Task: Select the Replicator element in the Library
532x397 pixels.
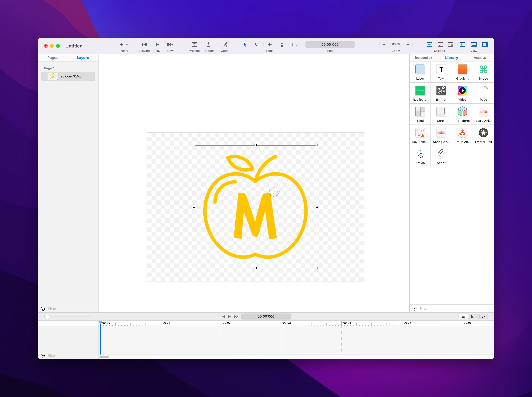Action: click(x=420, y=93)
